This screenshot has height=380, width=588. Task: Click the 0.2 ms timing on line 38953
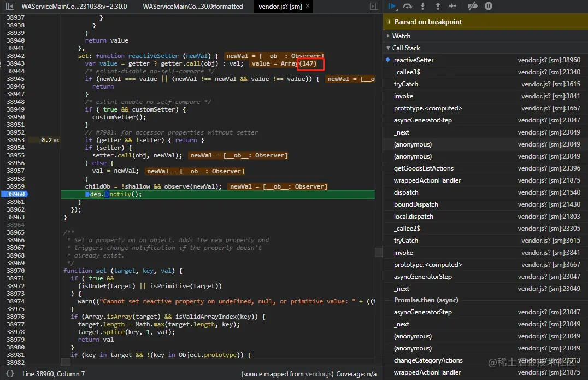coord(50,140)
